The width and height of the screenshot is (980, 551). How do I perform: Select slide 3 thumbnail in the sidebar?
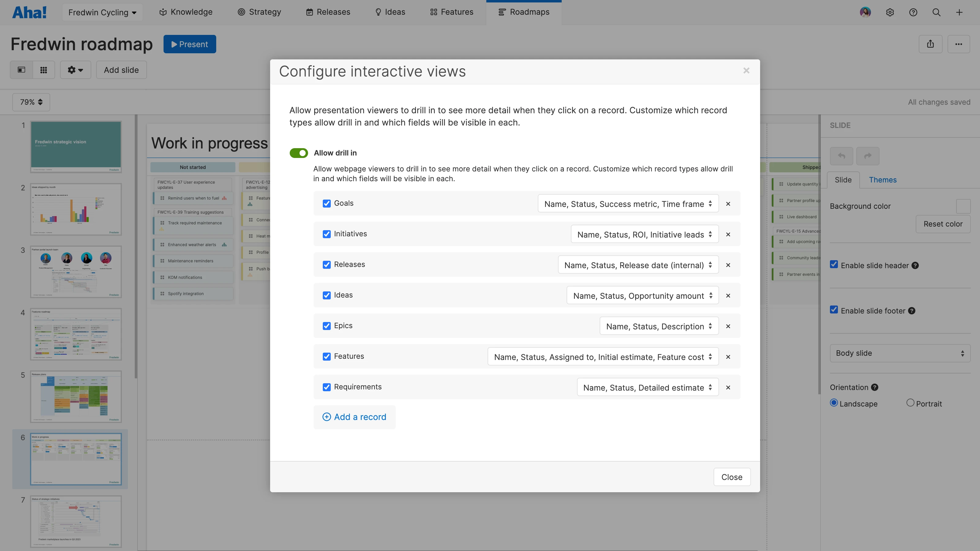click(76, 272)
